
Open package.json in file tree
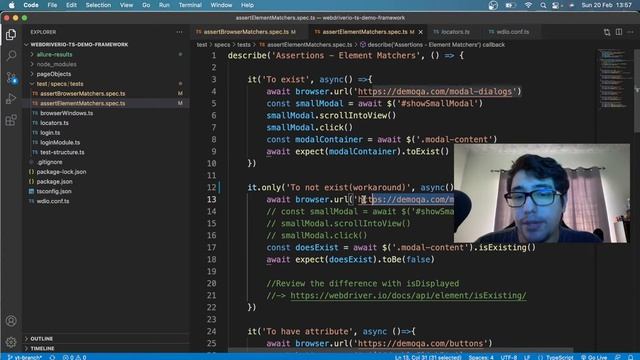(54, 182)
